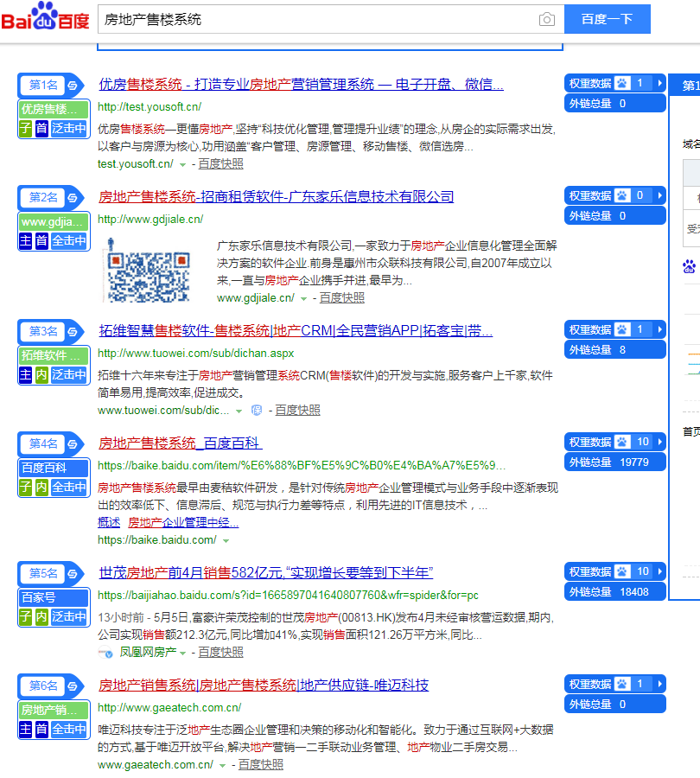The image size is (700, 778).
Task: Click the swirl icon beside 第6名
Action: [x=73, y=686]
